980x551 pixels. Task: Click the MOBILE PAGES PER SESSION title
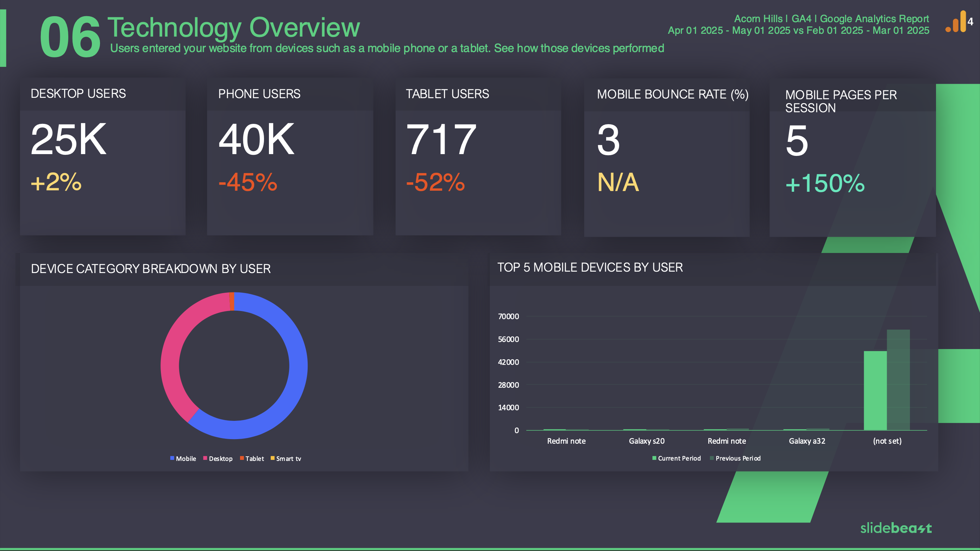841,101
